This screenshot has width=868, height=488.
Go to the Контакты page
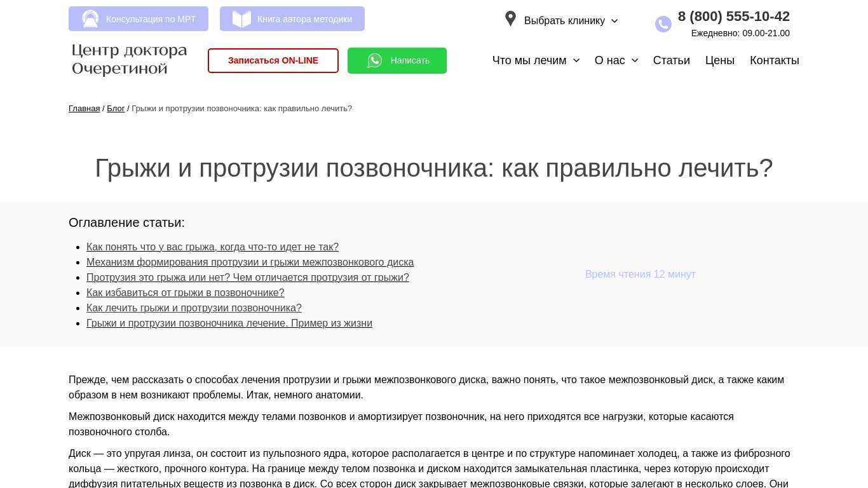coord(774,60)
